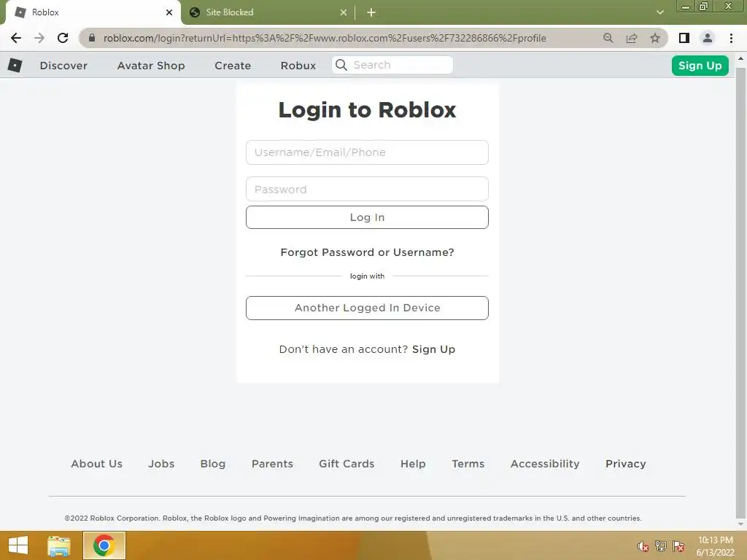Click the Login to Roblox heading
The width and height of the screenshot is (747, 560).
pyautogui.click(x=367, y=110)
